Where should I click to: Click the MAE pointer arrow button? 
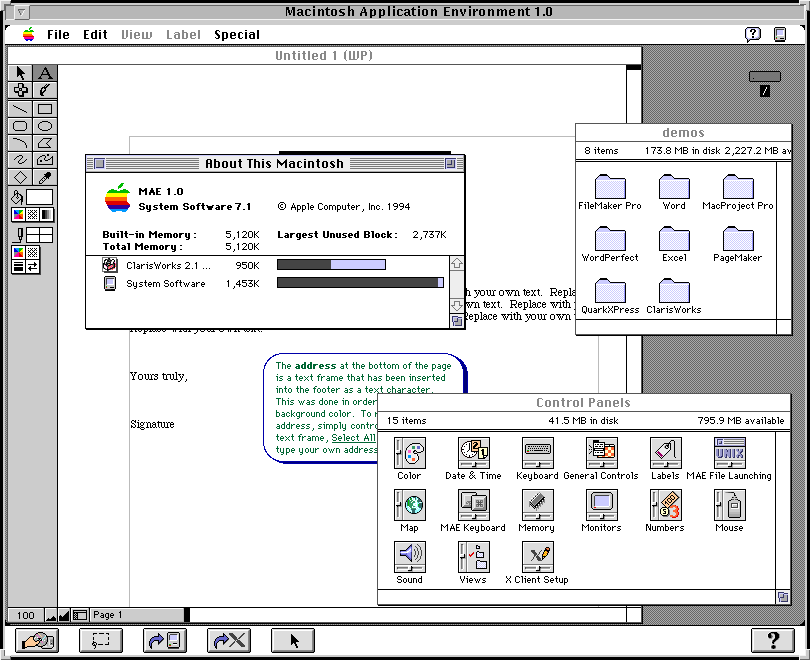[x=293, y=640]
